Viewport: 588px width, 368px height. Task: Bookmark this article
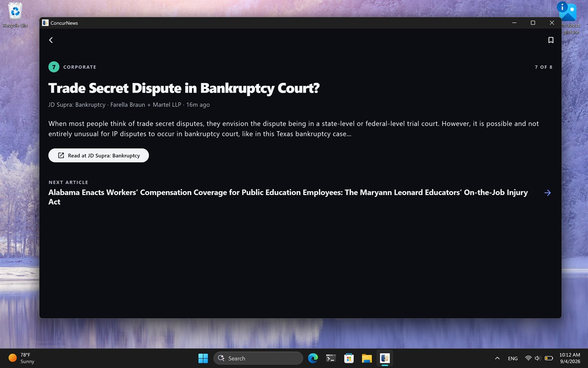[x=551, y=40]
